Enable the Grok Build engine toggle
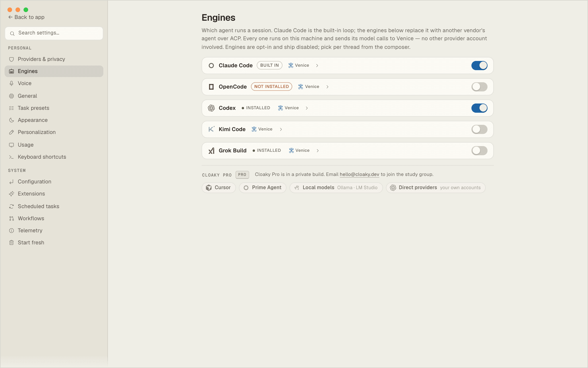The height and width of the screenshot is (368, 588). [479, 151]
